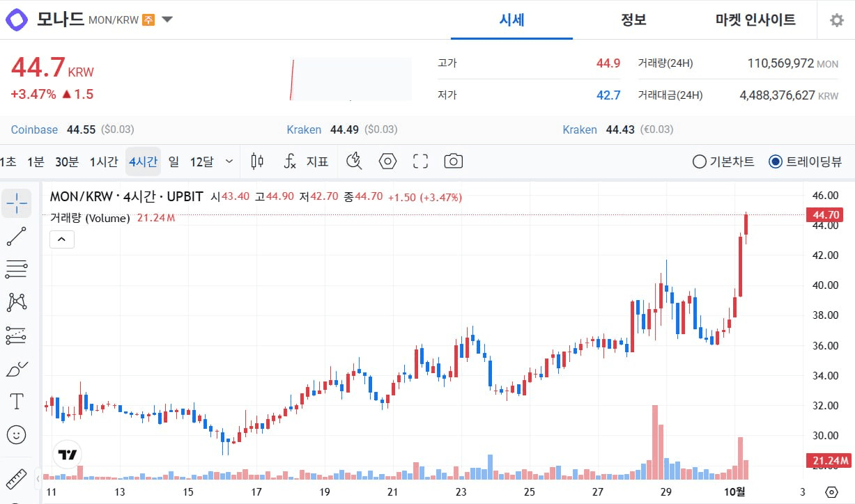Select the 4시간 interval
855x504 pixels.
[x=143, y=162]
